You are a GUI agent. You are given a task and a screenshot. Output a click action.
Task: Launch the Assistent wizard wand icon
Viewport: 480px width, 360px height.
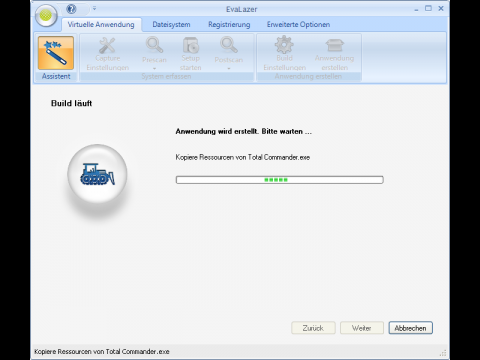(x=56, y=53)
